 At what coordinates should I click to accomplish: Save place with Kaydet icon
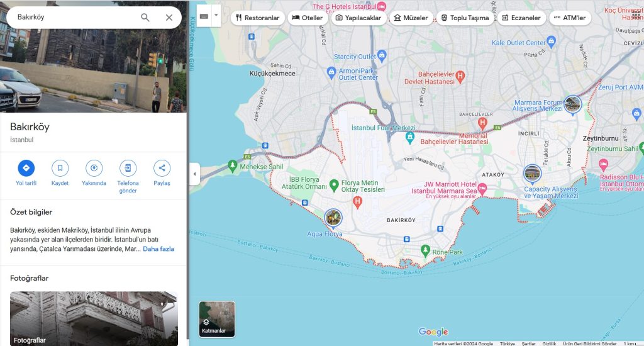[60, 168]
